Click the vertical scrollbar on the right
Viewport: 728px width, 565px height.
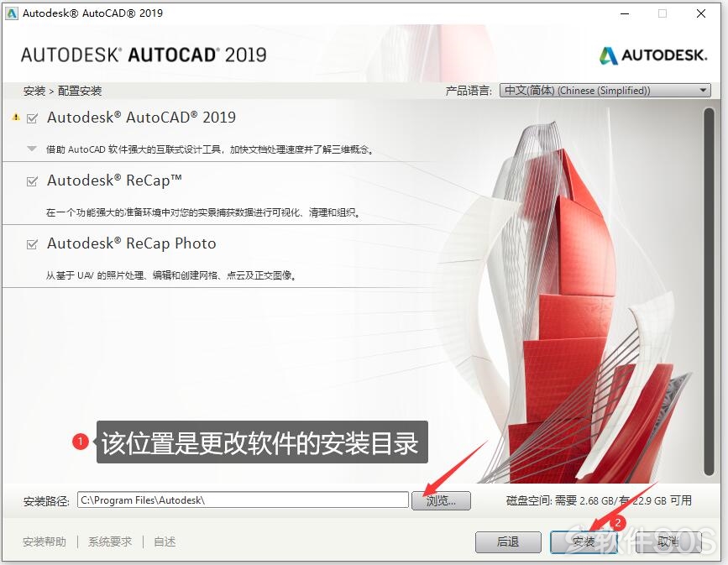tap(709, 291)
